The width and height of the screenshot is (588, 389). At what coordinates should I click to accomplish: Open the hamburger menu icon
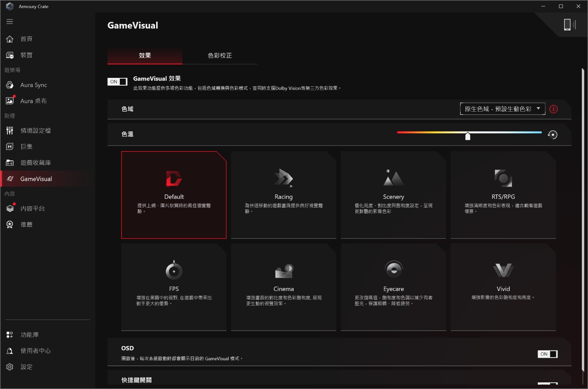pos(10,22)
